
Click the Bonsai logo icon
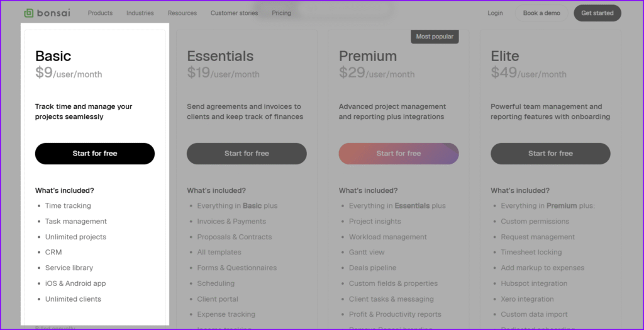[x=29, y=13]
